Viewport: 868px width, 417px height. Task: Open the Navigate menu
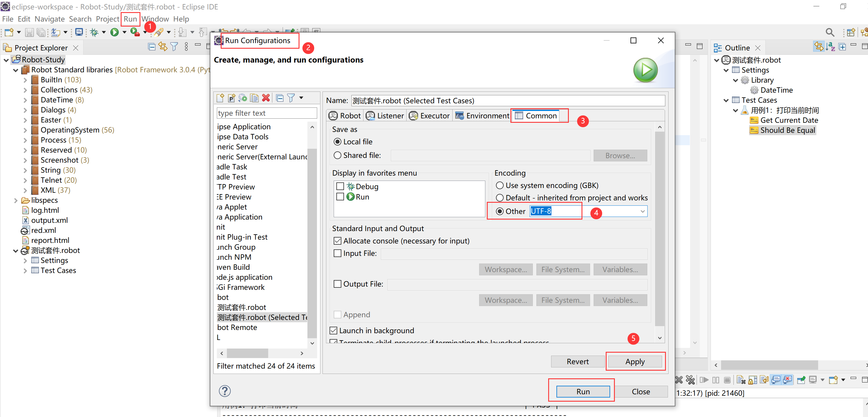point(49,19)
